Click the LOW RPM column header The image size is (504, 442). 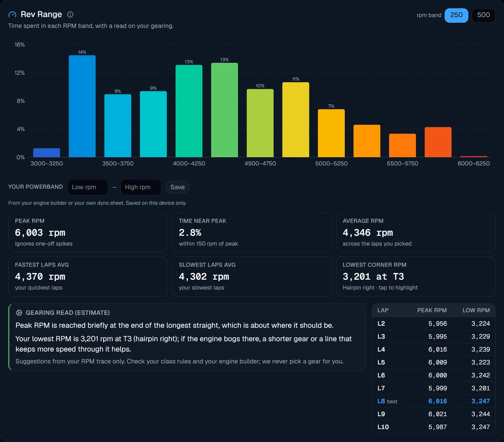[476, 310]
